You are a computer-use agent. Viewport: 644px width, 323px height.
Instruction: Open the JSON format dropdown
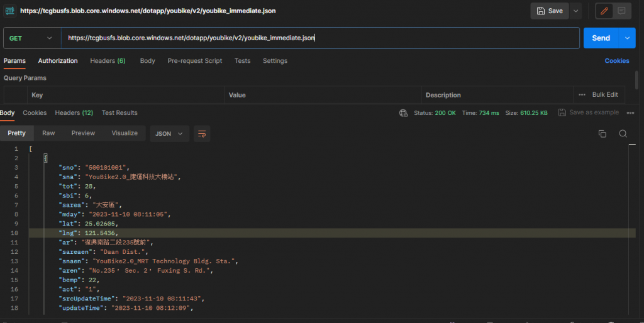click(169, 134)
